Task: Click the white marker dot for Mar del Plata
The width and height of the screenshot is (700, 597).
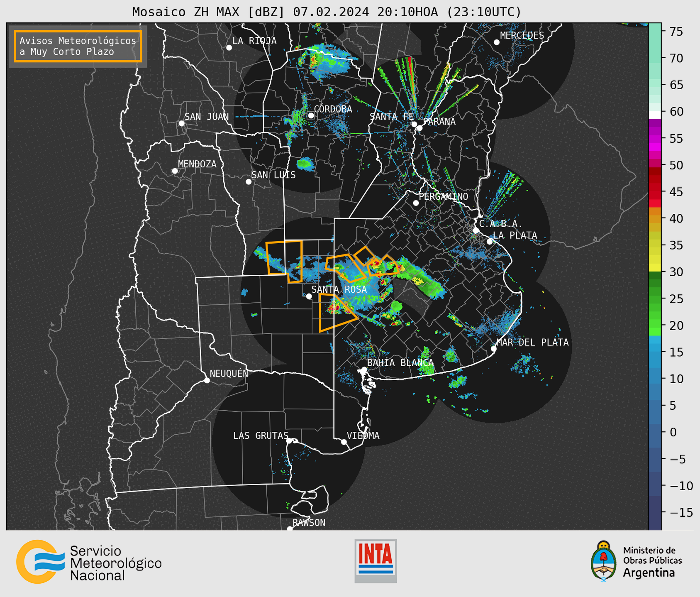Action: [493, 349]
